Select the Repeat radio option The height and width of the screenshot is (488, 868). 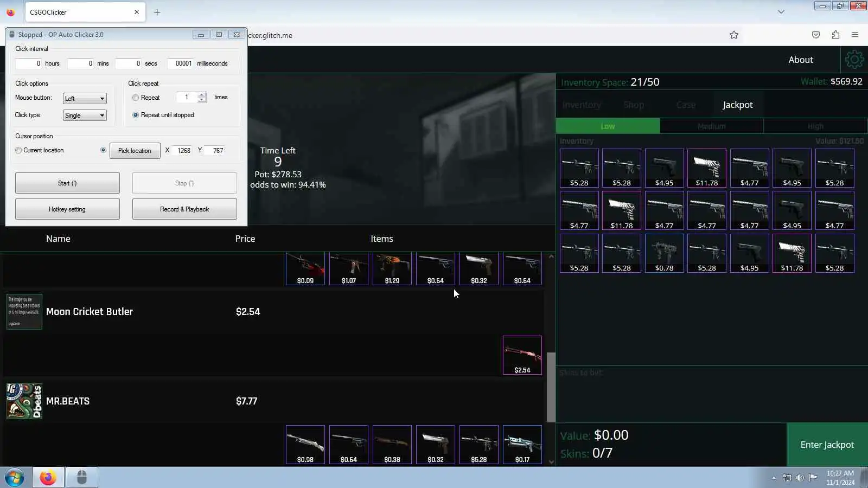[136, 98]
